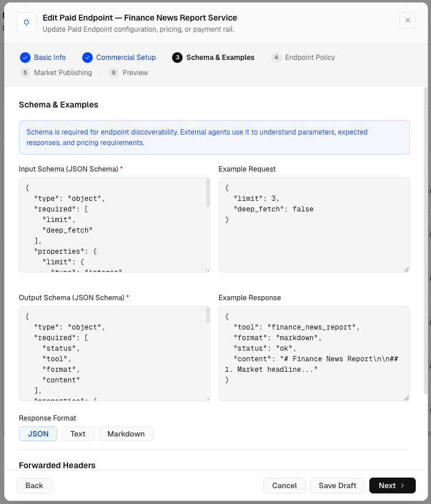Open Market Publishing step

[x=63, y=73]
